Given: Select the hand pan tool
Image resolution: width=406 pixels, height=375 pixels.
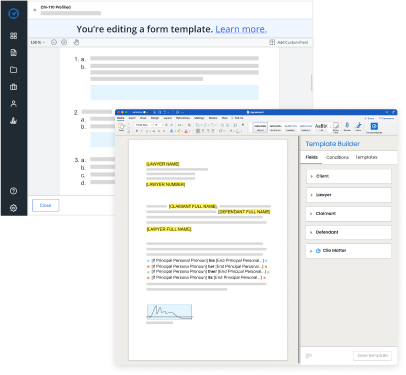Looking at the screenshot, I should click(x=76, y=42).
